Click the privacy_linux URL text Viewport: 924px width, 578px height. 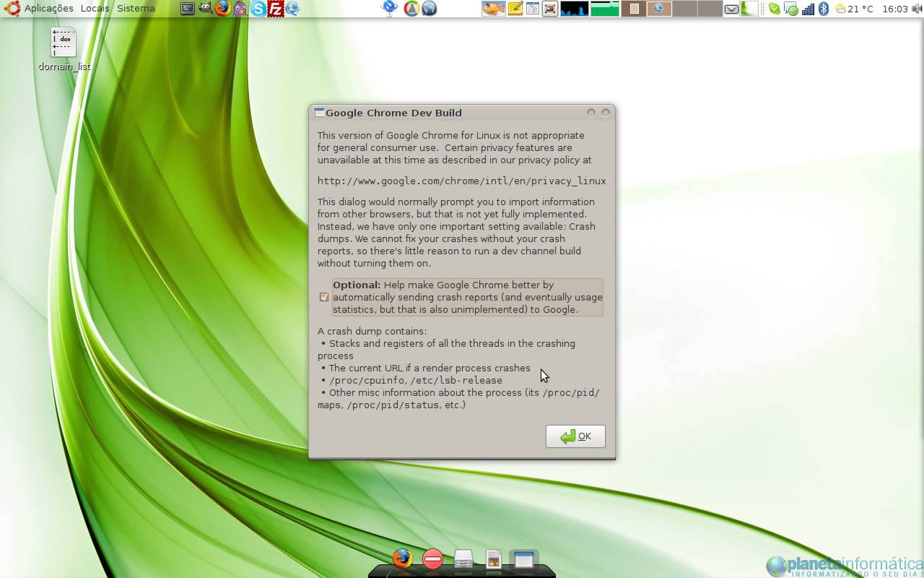(462, 181)
